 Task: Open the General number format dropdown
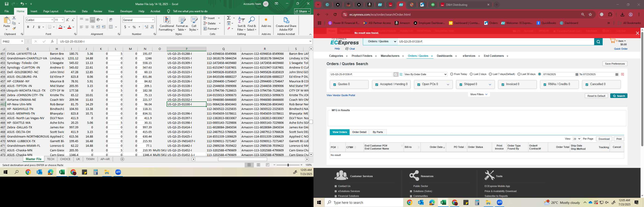pos(153,20)
